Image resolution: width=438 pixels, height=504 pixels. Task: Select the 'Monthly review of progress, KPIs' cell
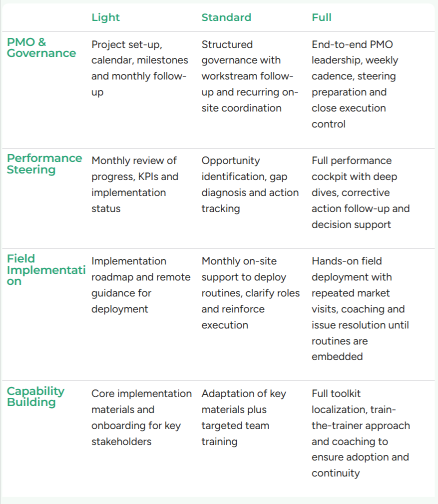tap(135, 184)
